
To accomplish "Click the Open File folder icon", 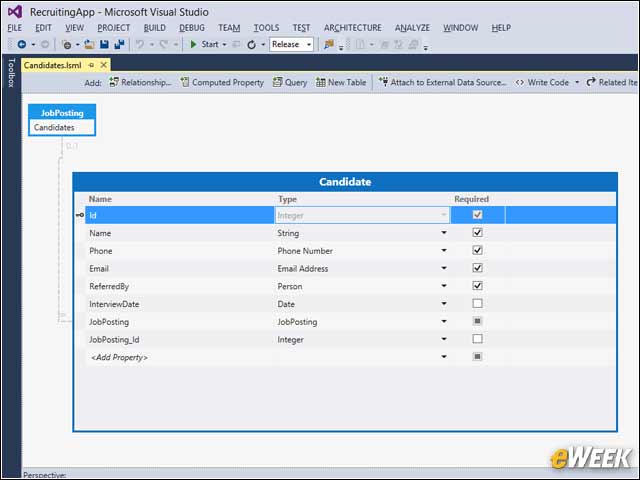I will tap(89, 44).
